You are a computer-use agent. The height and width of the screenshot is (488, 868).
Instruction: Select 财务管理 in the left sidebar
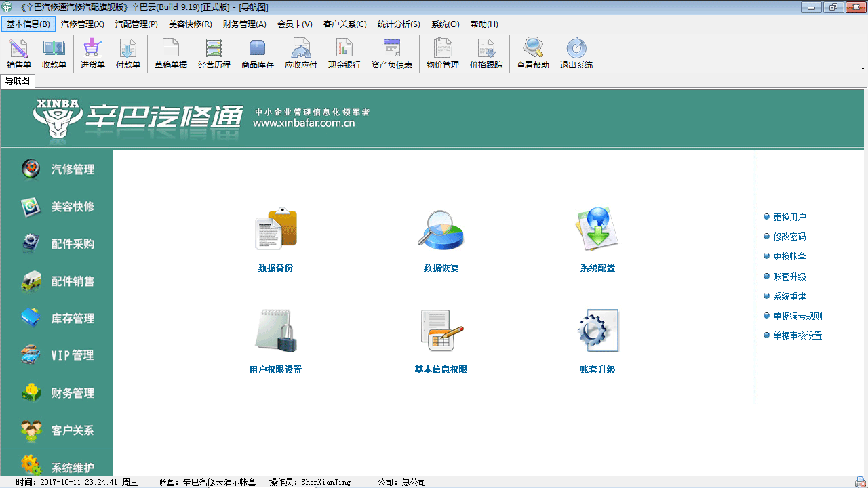tap(57, 393)
